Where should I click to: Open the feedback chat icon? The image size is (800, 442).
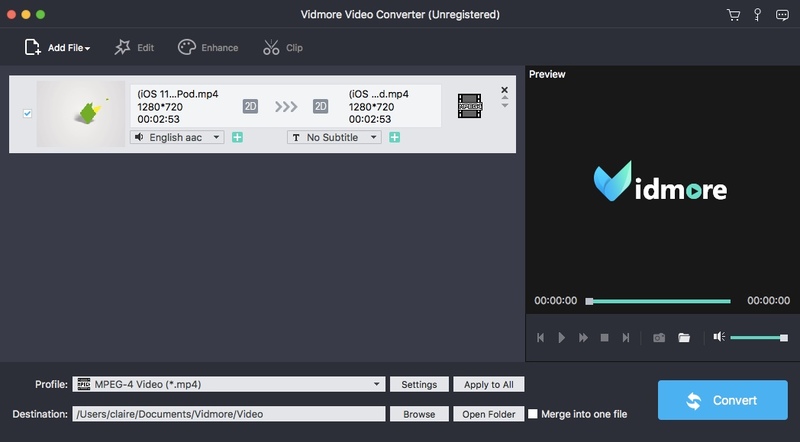pos(781,15)
